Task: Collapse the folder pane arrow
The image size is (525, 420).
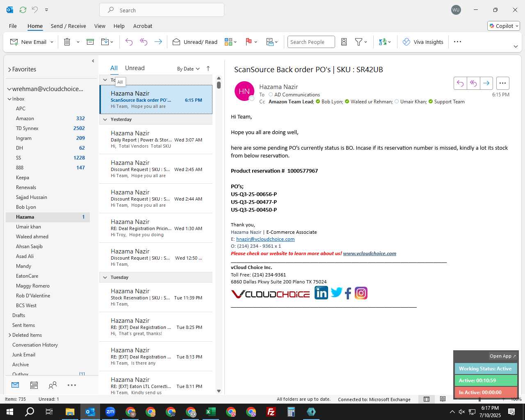Action: tap(93, 61)
